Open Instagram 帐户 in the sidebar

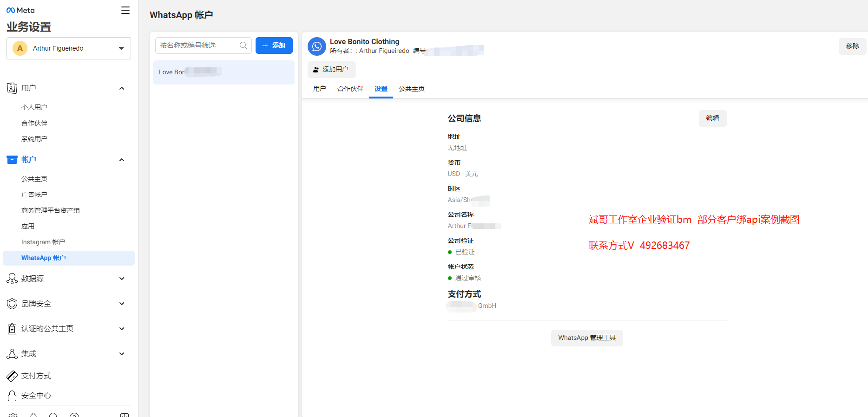(43, 242)
